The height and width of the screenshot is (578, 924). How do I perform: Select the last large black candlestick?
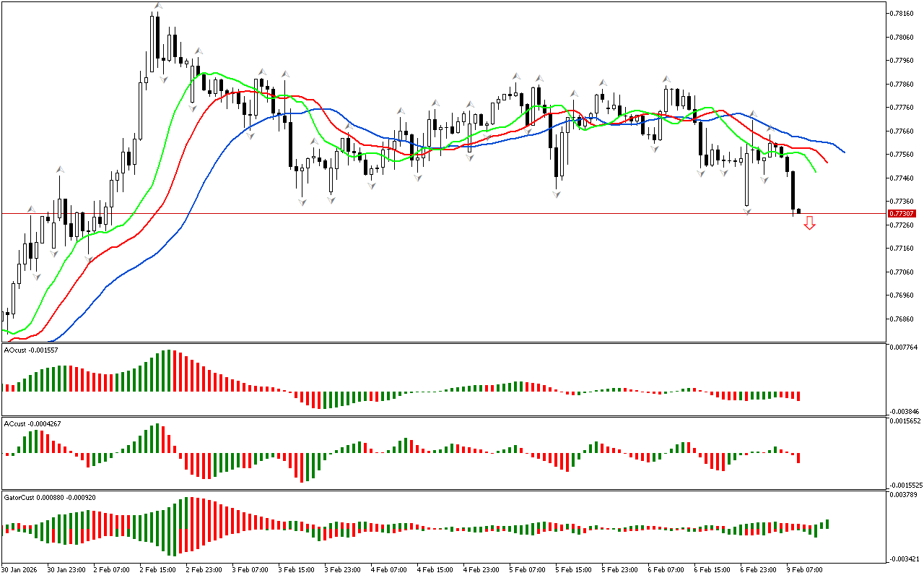click(x=793, y=191)
